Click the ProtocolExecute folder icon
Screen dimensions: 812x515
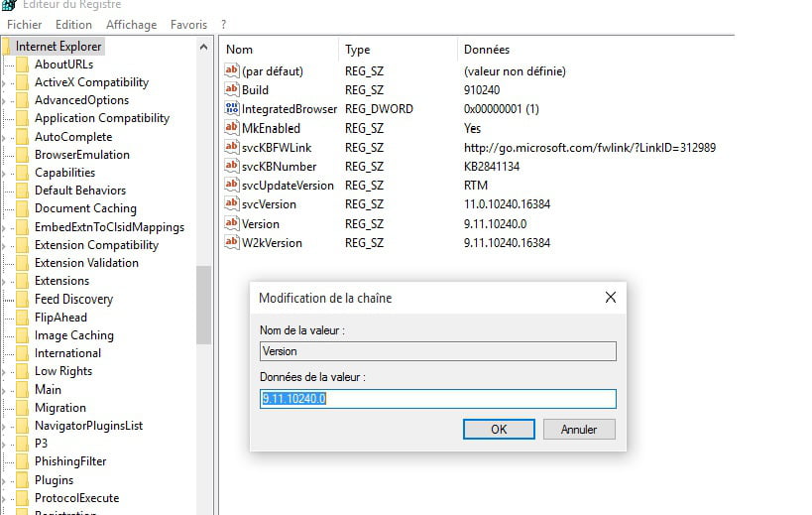tap(22, 498)
